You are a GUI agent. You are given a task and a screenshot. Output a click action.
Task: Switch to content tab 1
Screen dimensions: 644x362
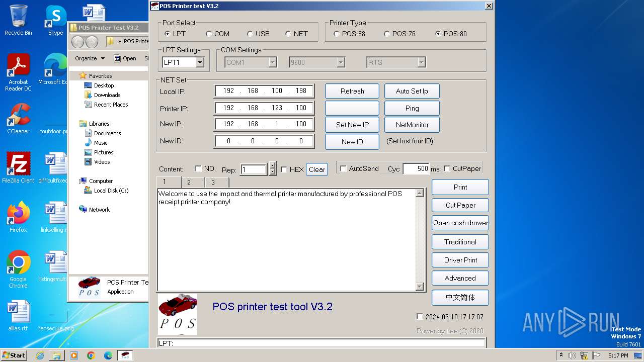click(x=169, y=182)
